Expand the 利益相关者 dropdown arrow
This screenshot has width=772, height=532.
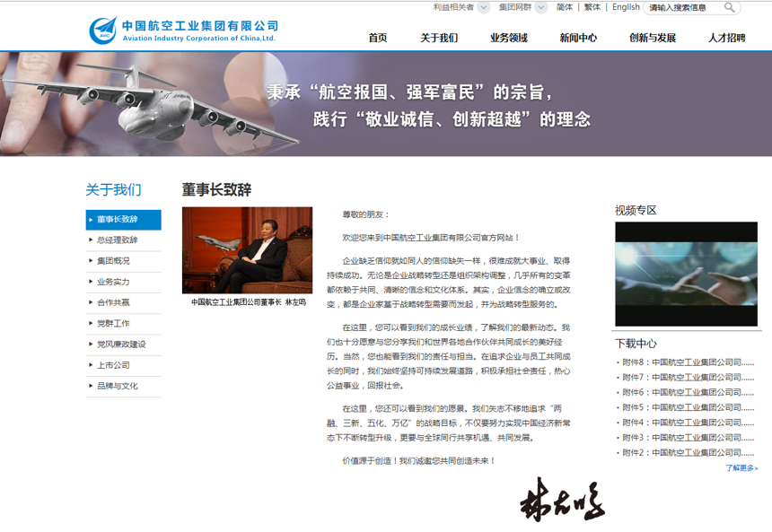pos(484,7)
